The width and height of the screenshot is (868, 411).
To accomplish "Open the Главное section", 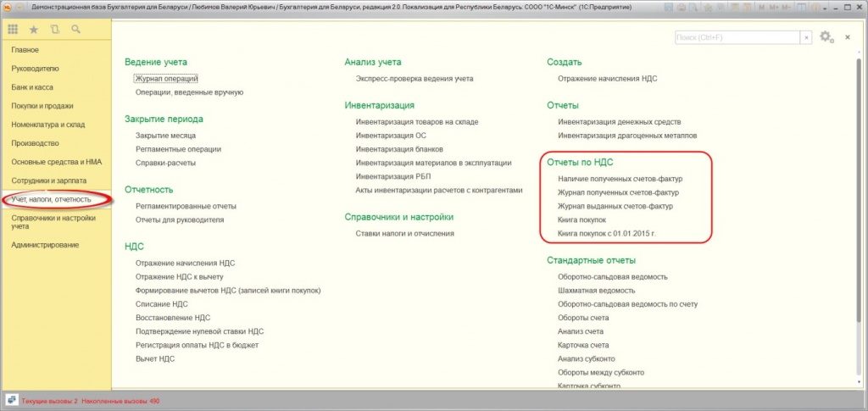I will coord(25,50).
